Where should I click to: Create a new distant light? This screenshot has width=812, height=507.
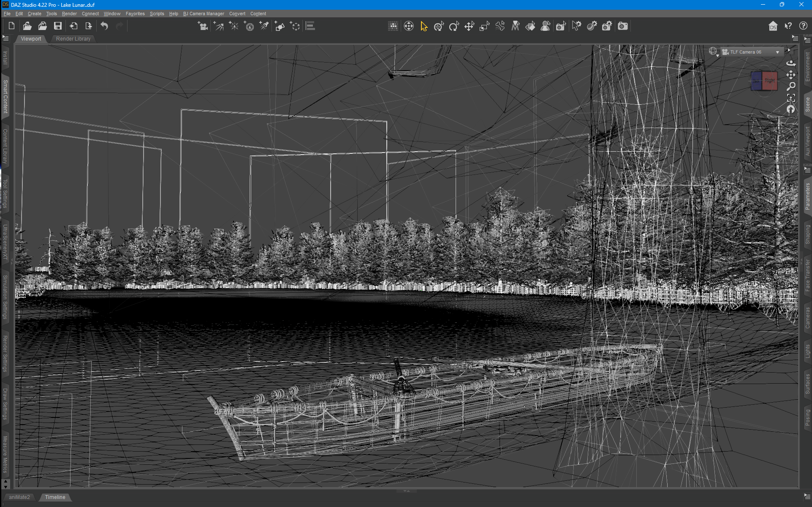pyautogui.click(x=218, y=26)
